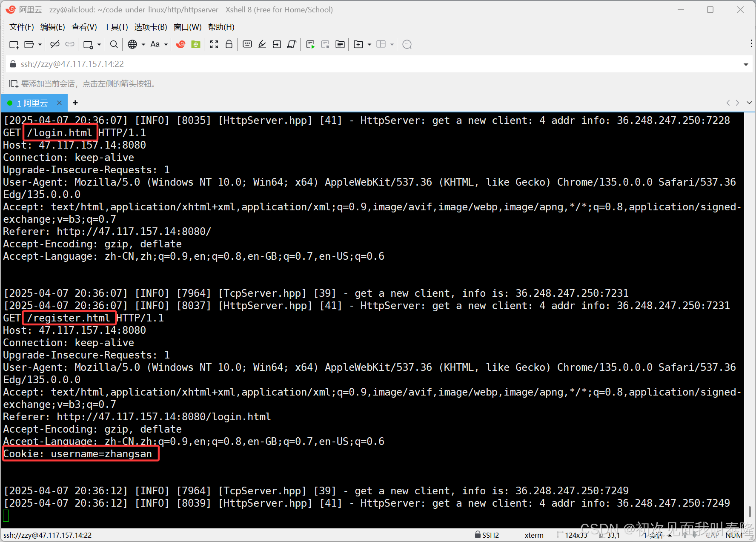Click the lock session padlock icon

pos(229,44)
